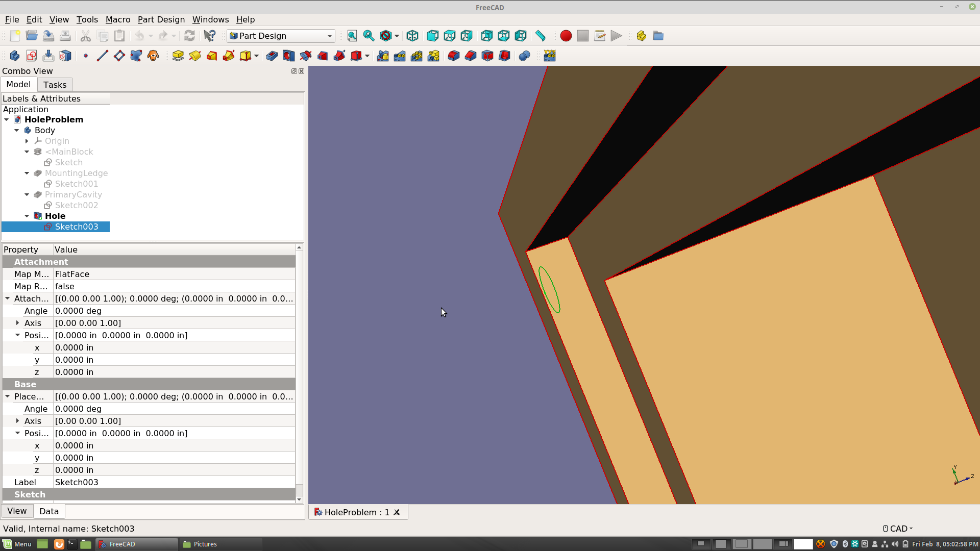Click the Fillet tool icon
This screenshot has width=980, height=551.
(454, 56)
